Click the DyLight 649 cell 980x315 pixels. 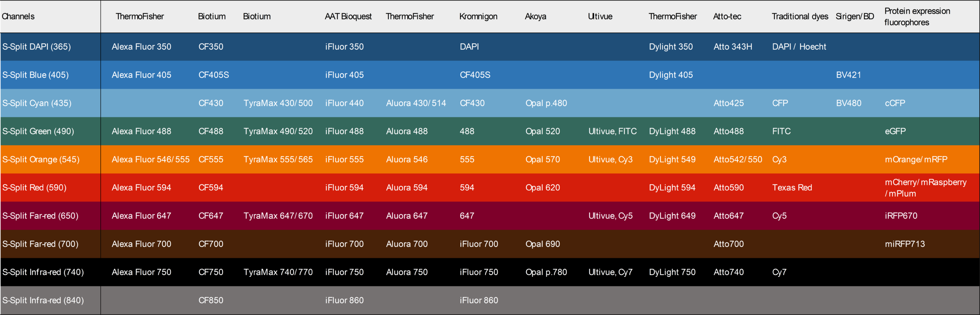pyautogui.click(x=672, y=216)
